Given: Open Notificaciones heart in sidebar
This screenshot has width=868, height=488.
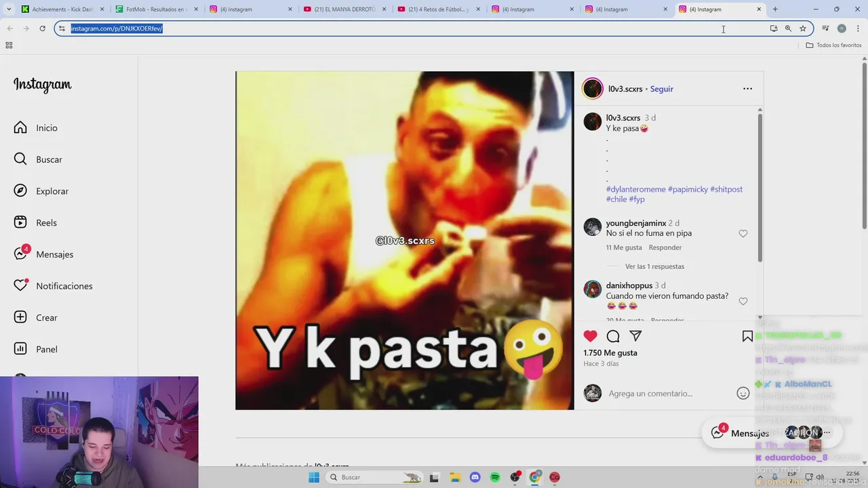Looking at the screenshot, I should (x=53, y=286).
